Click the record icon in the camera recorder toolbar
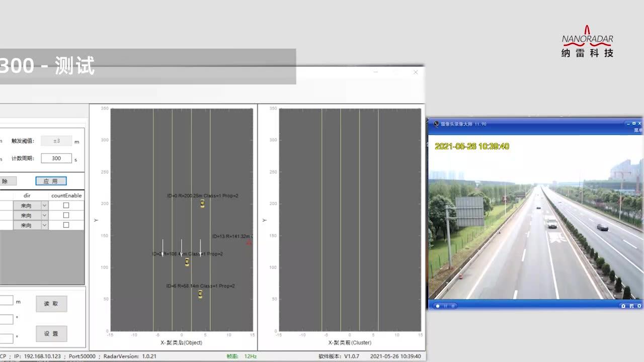This screenshot has width=644, height=362. [x=438, y=306]
